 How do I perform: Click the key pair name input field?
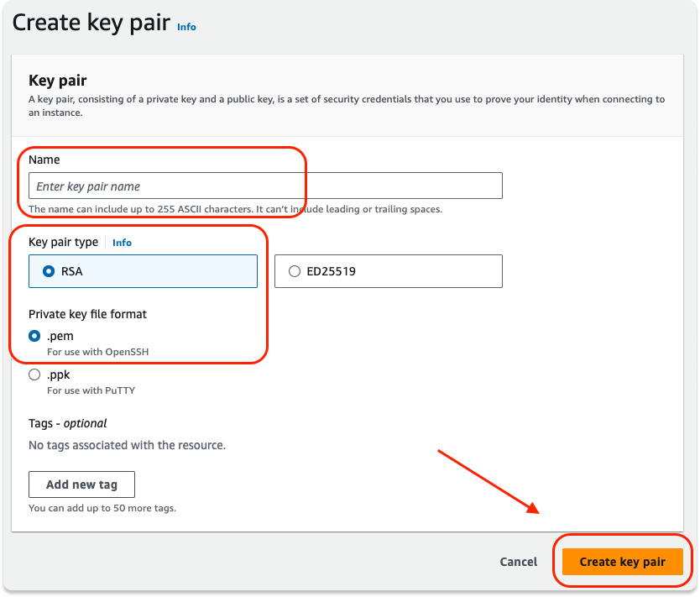[x=265, y=186]
